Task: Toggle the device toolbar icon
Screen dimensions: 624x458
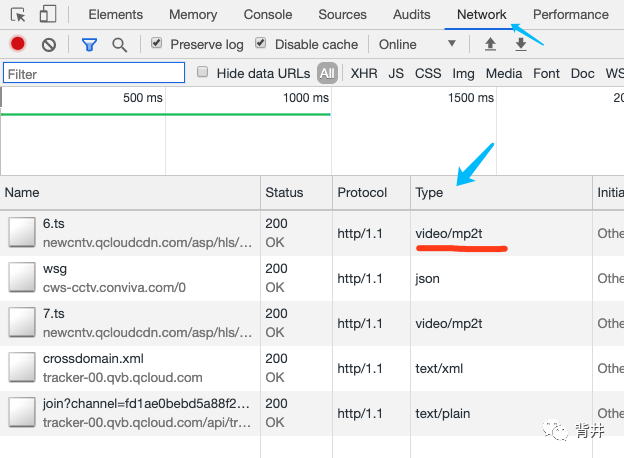Action: coord(48,14)
